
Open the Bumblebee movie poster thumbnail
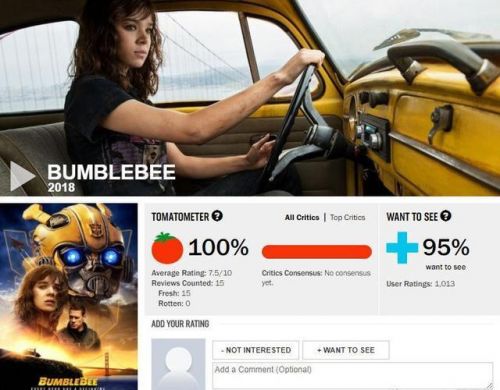pyautogui.click(x=69, y=296)
